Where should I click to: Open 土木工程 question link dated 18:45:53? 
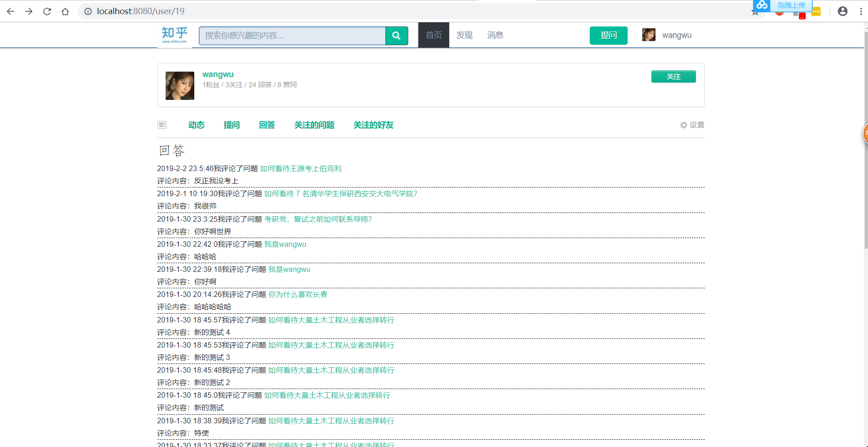[x=331, y=345]
